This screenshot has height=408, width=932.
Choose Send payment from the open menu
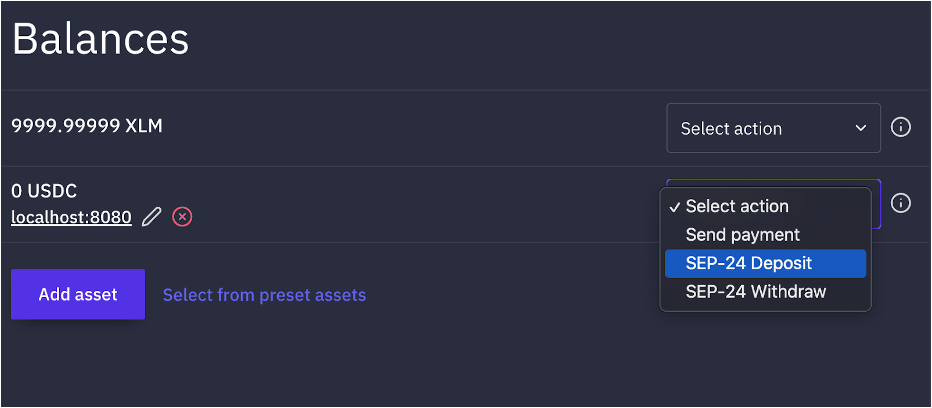click(742, 235)
